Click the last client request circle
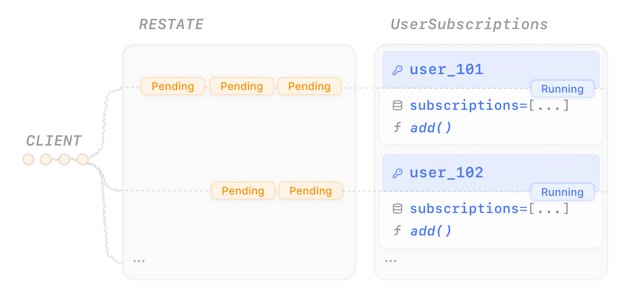The height and width of the screenshot is (303, 644). click(x=83, y=159)
